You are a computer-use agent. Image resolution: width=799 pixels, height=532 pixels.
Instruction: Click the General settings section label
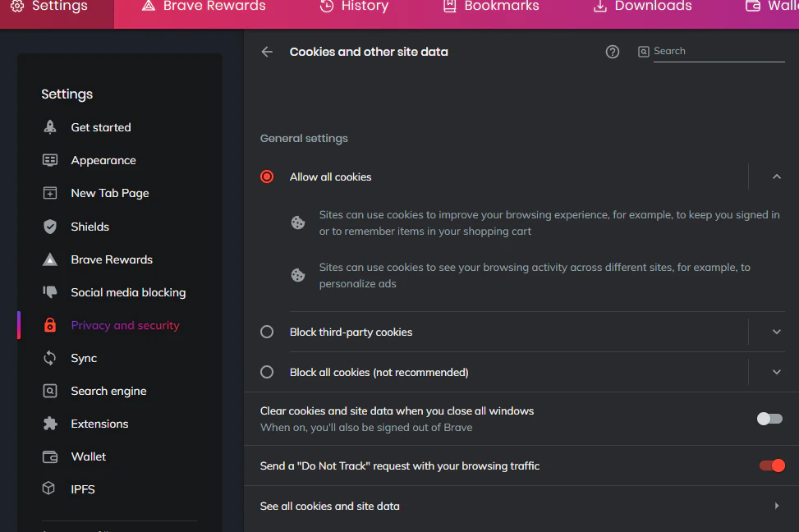point(304,138)
